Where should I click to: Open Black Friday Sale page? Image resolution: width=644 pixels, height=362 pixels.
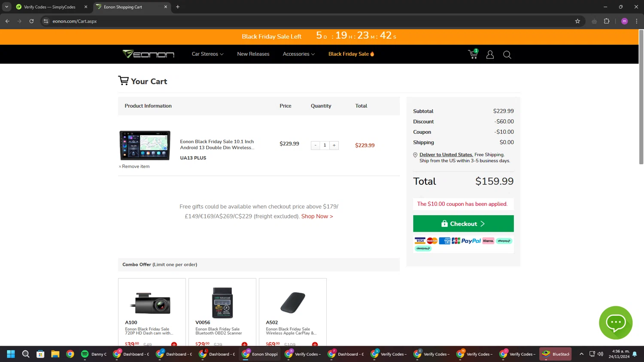coord(351,54)
